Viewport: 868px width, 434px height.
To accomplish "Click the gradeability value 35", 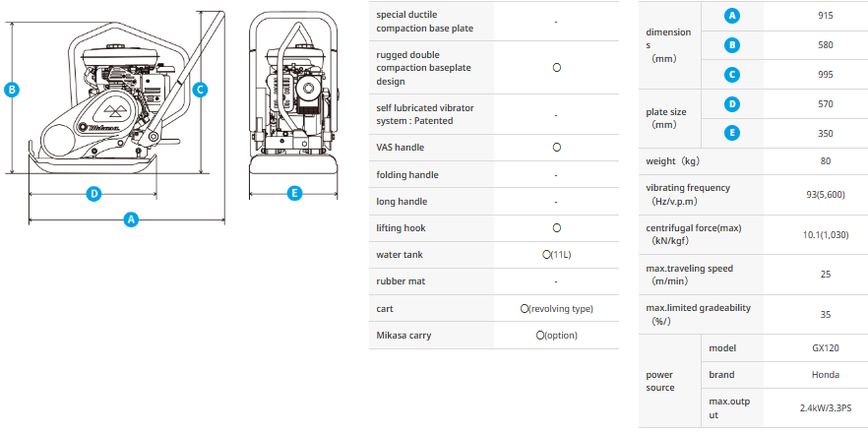I will tap(826, 315).
